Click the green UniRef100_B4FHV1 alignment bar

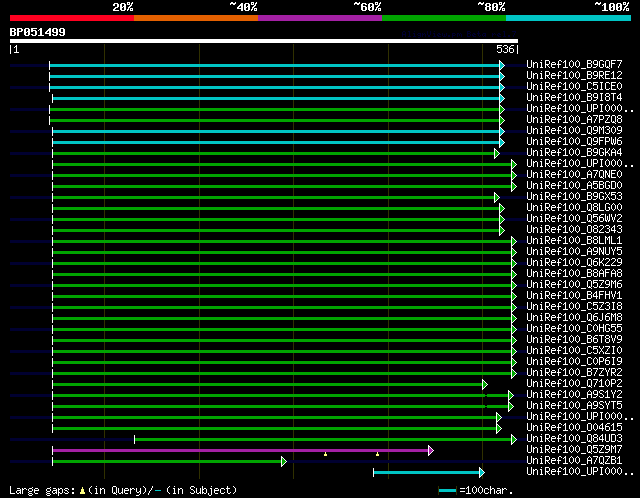[280, 296]
